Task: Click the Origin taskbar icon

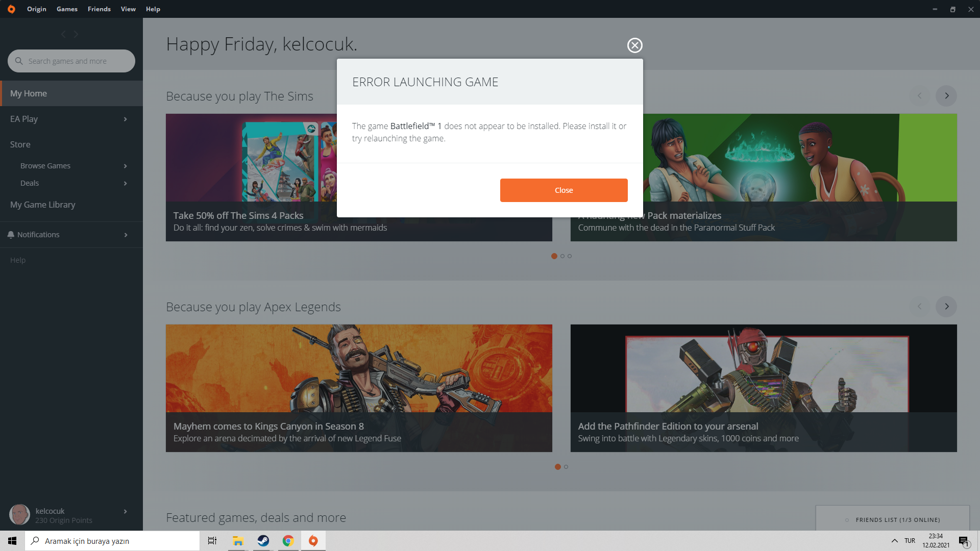Action: click(313, 541)
